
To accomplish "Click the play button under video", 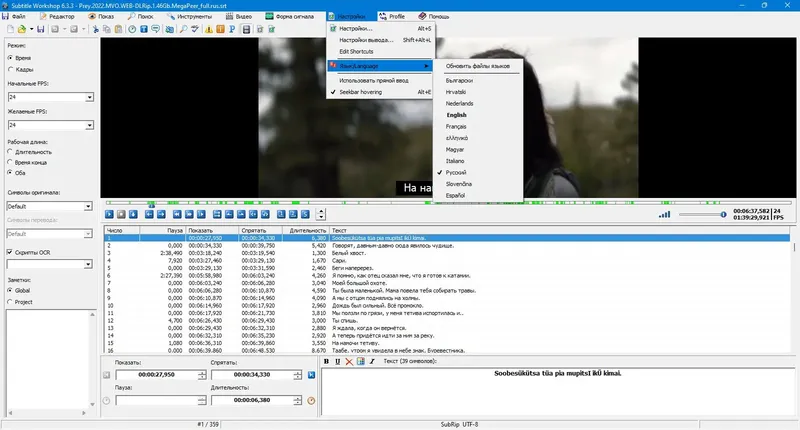I will 109,214.
